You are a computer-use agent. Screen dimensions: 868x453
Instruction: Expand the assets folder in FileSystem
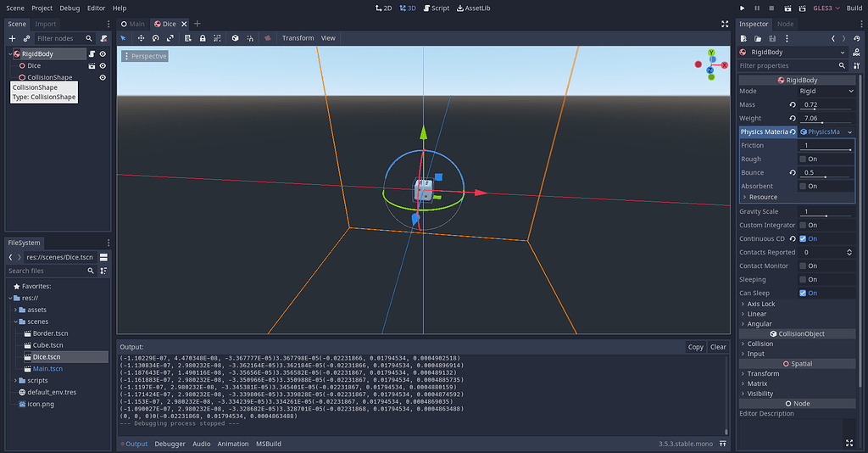15,310
